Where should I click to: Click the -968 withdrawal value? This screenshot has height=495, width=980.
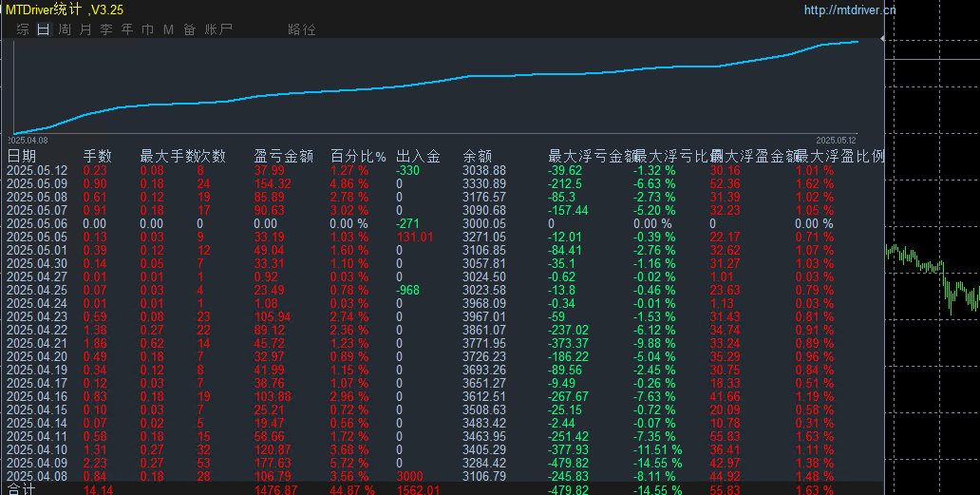point(408,290)
